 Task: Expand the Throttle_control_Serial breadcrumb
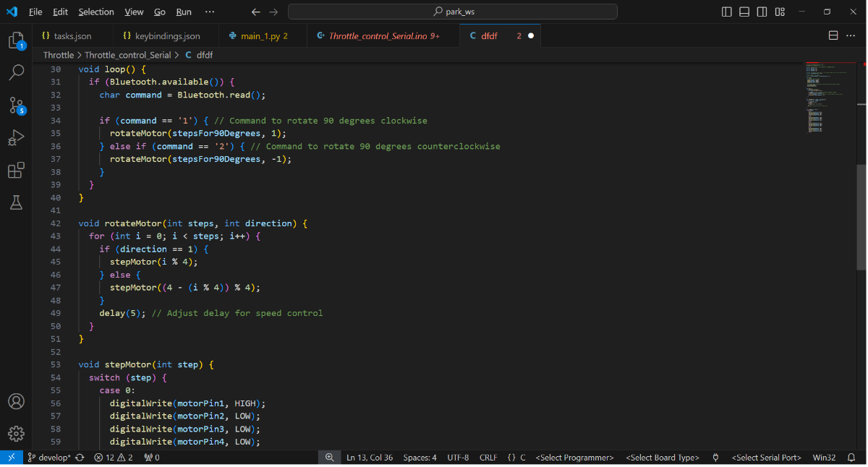[x=127, y=55]
